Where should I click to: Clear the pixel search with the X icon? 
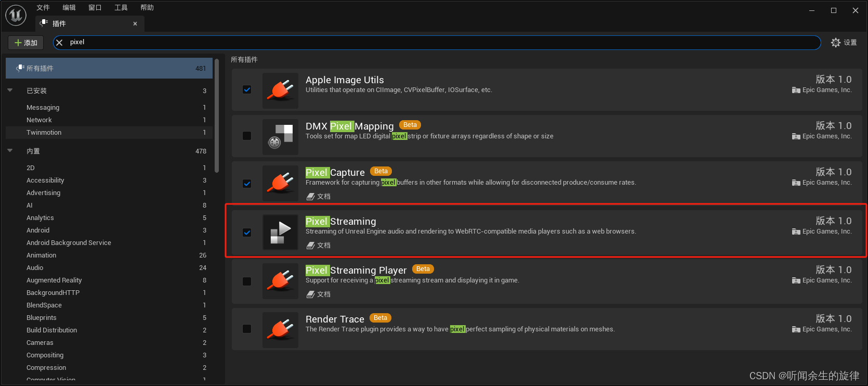pos(59,43)
